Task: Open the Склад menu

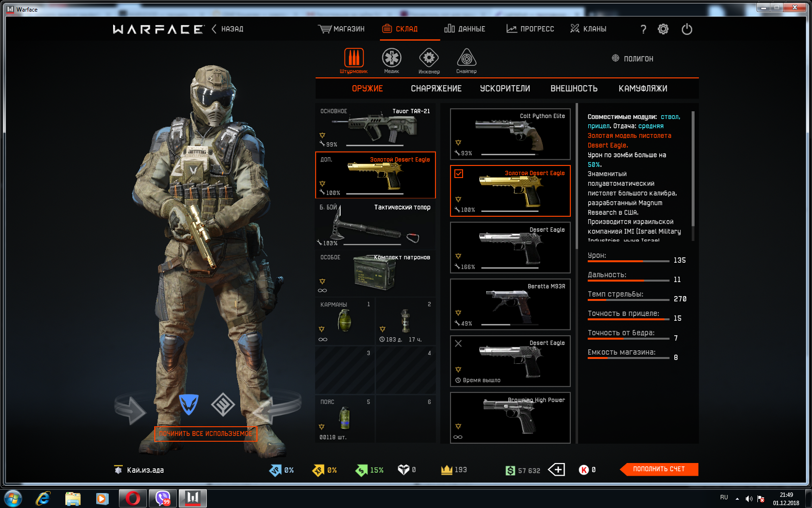Action: (x=400, y=29)
